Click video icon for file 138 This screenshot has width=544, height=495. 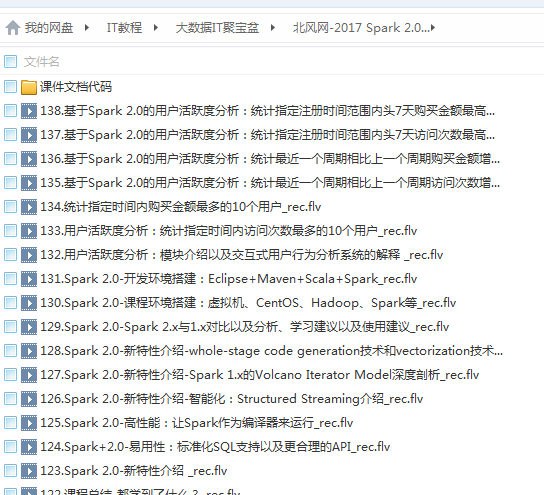pyautogui.click(x=29, y=111)
